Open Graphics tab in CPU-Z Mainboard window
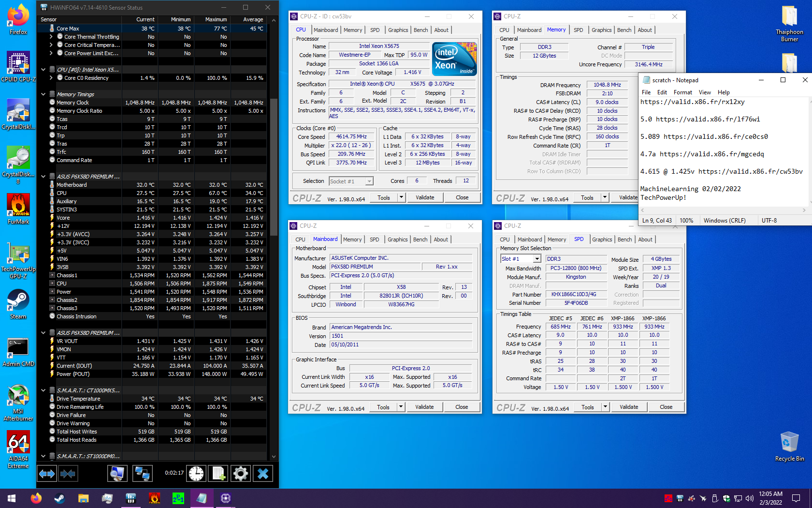The width and height of the screenshot is (812, 508). pyautogui.click(x=398, y=239)
